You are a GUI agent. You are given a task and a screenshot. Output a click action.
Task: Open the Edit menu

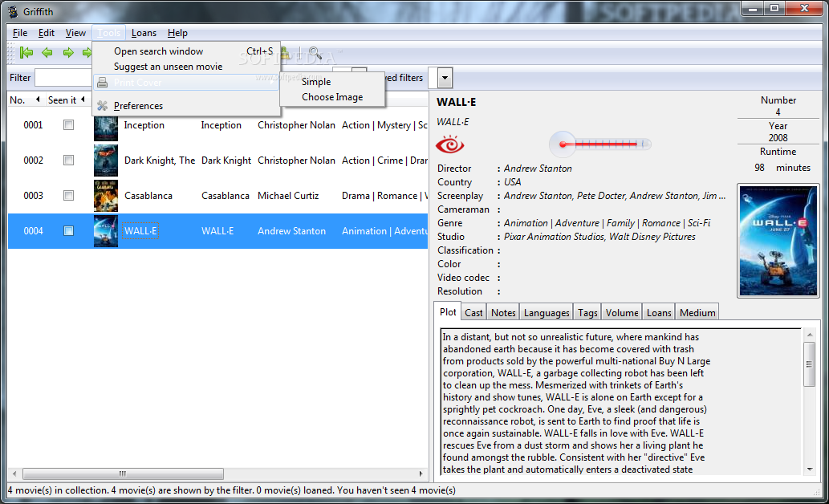pyautogui.click(x=47, y=33)
